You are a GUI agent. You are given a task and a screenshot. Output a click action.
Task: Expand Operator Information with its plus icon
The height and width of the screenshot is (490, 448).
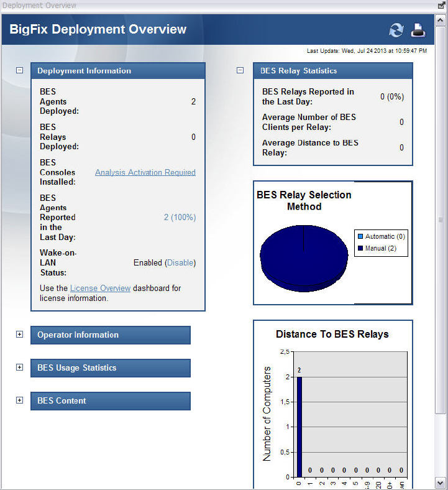pyautogui.click(x=19, y=334)
